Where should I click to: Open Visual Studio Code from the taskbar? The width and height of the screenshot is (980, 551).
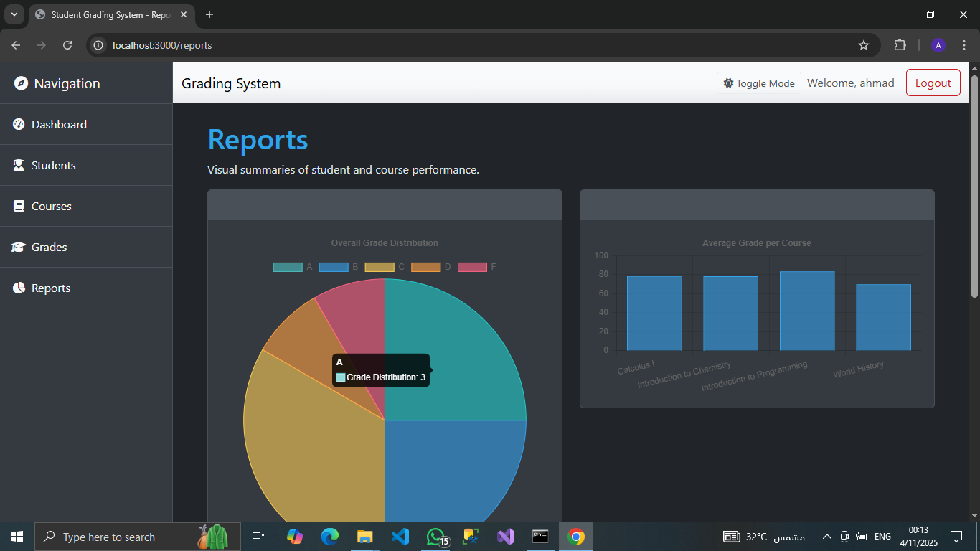[400, 537]
